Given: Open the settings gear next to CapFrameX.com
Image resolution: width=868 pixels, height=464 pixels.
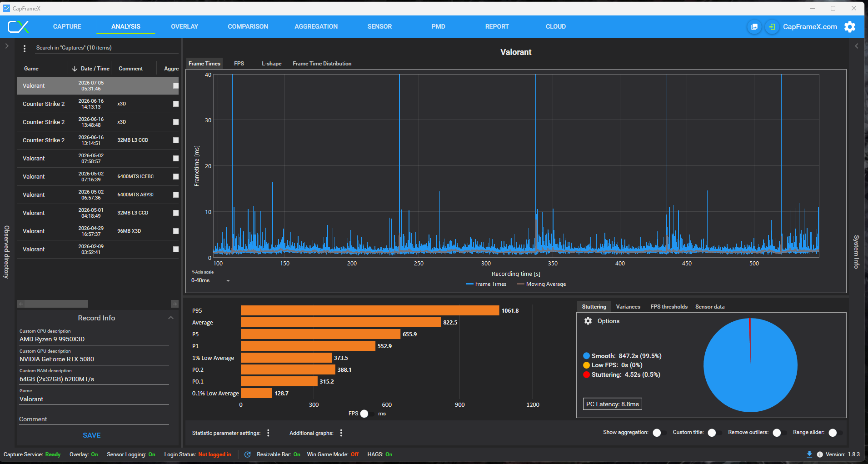Looking at the screenshot, I should [849, 27].
